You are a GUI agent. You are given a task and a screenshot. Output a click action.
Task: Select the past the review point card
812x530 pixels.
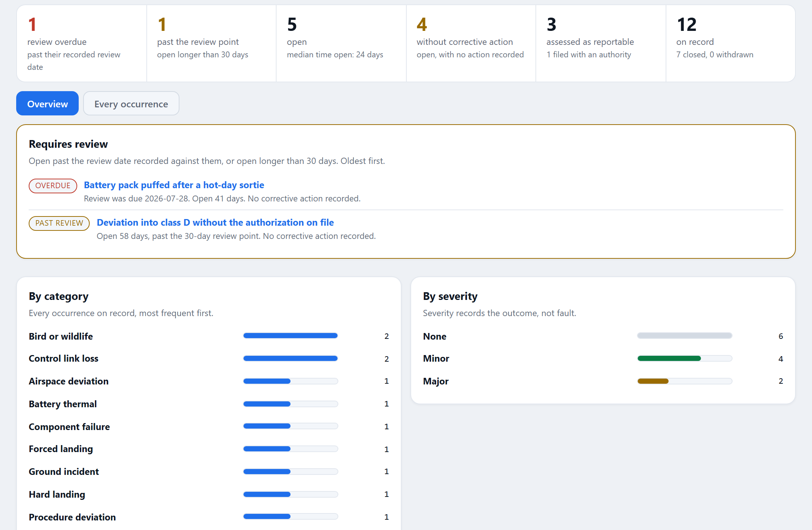coord(211,43)
